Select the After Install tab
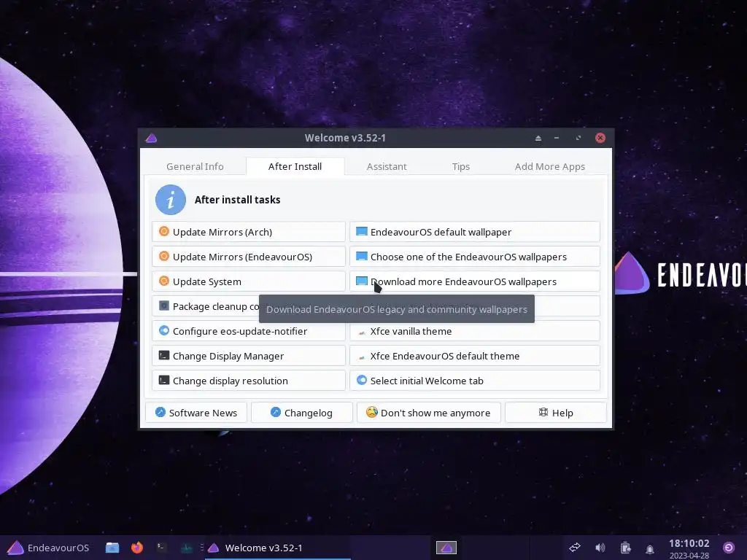Screen dimensions: 747x560 [295, 167]
